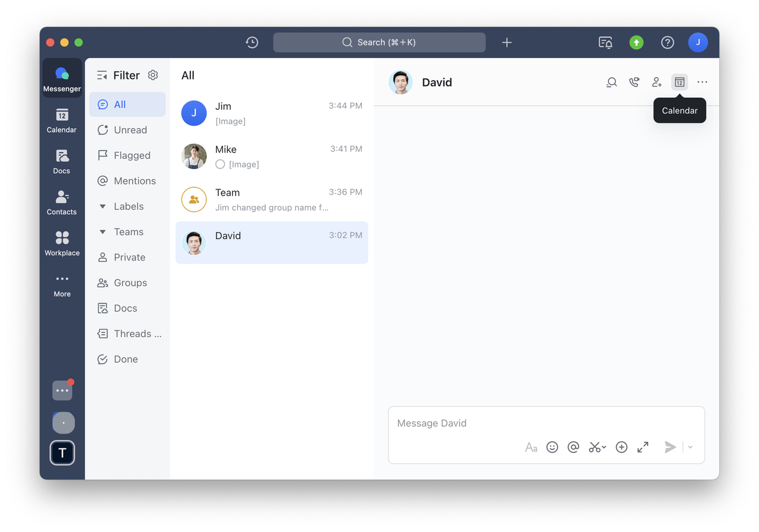Expand the Labels section in filter list
The width and height of the screenshot is (759, 532).
[103, 206]
